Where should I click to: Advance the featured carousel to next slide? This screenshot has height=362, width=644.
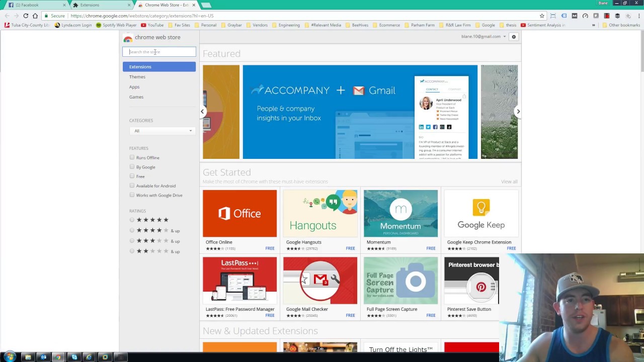tap(518, 112)
